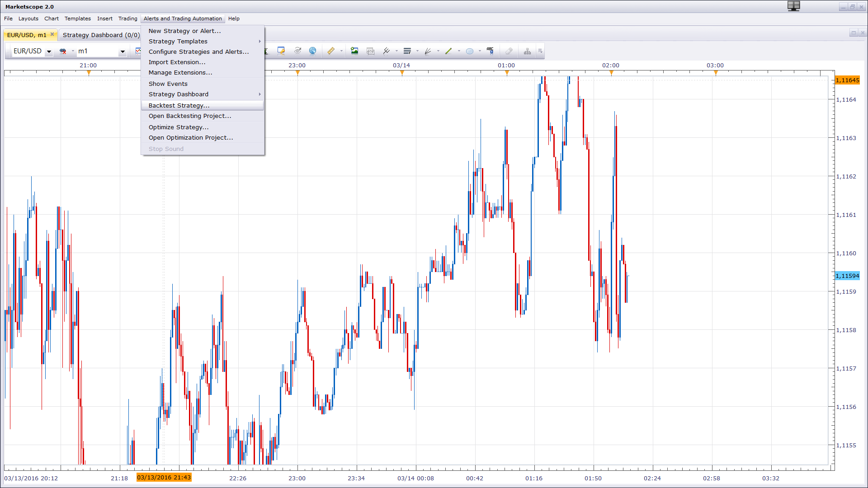Screen dimensions: 868x488
Task: Click the insert picture icon in toolbar
Action: coord(354,51)
